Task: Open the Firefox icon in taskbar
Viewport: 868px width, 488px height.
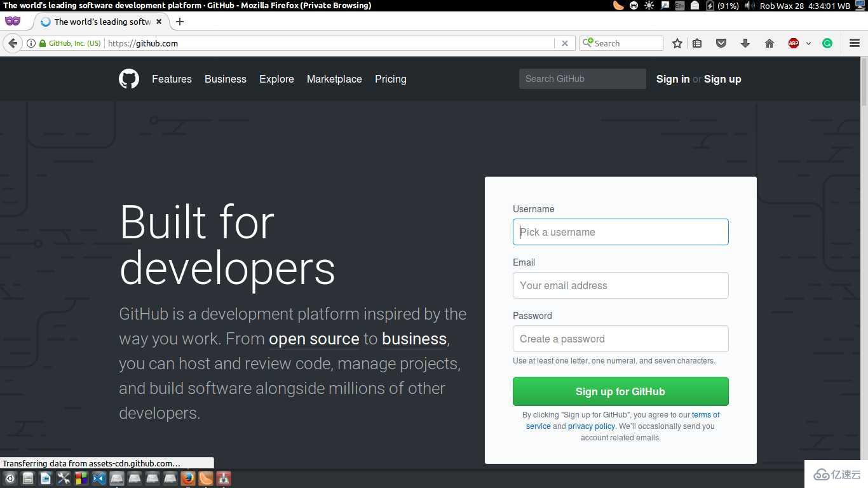Action: [x=187, y=478]
